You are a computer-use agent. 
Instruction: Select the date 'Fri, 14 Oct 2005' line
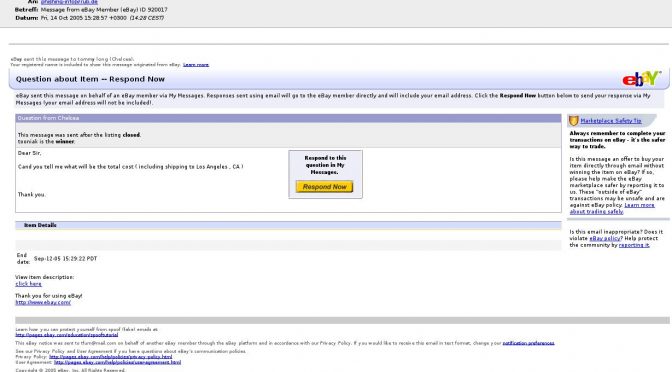point(102,18)
